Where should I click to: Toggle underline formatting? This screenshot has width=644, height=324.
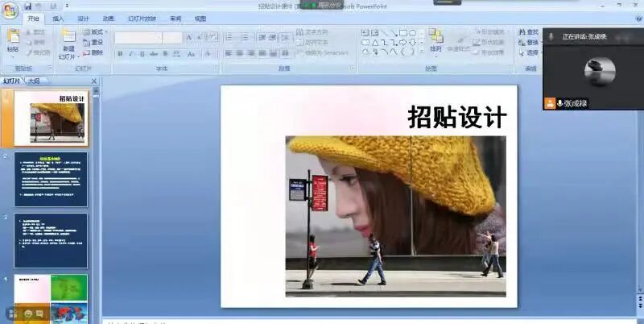click(142, 54)
